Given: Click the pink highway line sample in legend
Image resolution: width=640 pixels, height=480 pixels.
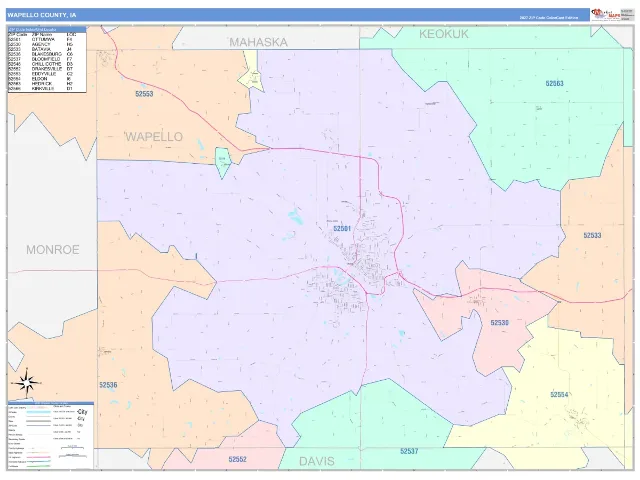Looking at the screenshot, I should [38, 457].
